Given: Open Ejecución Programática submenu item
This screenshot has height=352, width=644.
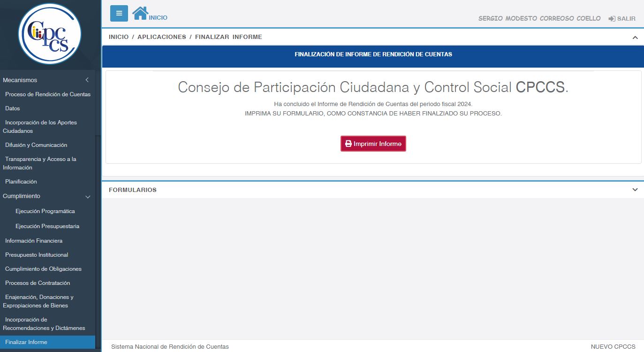Looking at the screenshot, I should coord(45,211).
